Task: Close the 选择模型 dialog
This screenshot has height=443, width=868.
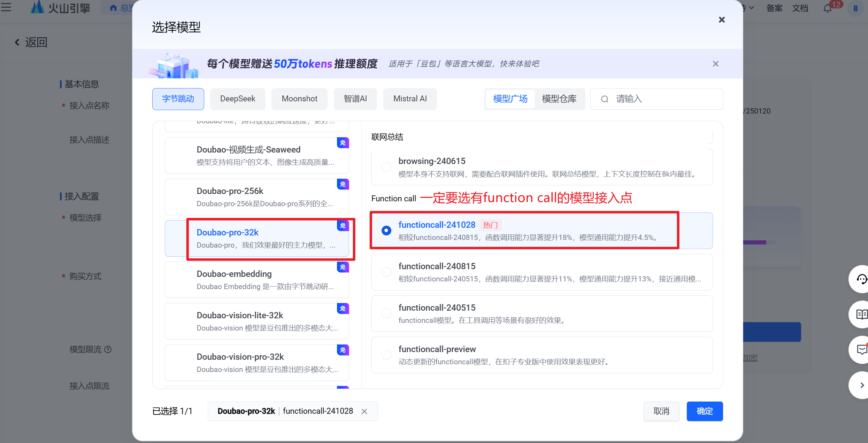Action: pos(722,20)
